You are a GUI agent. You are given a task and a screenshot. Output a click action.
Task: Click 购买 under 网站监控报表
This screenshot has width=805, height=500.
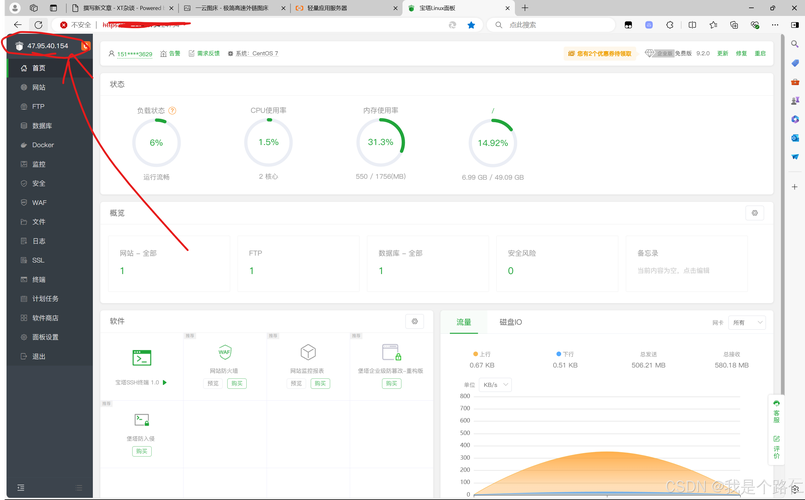[320, 383]
